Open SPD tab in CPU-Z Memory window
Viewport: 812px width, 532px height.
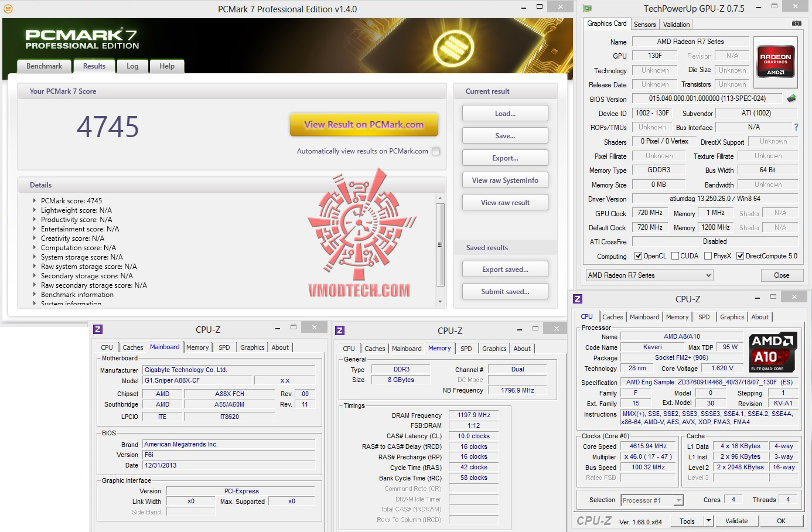[x=466, y=349]
